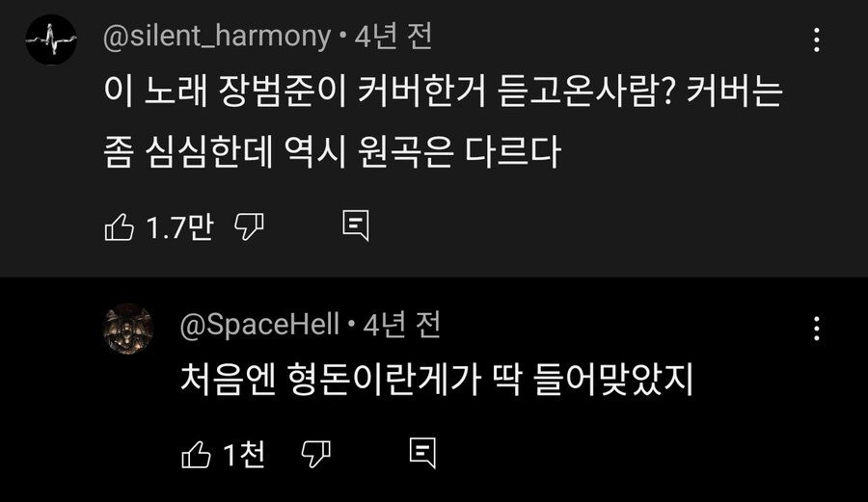This screenshot has width=868, height=502.
Task: Dislike the @SpaceHell reply
Action: click(316, 453)
